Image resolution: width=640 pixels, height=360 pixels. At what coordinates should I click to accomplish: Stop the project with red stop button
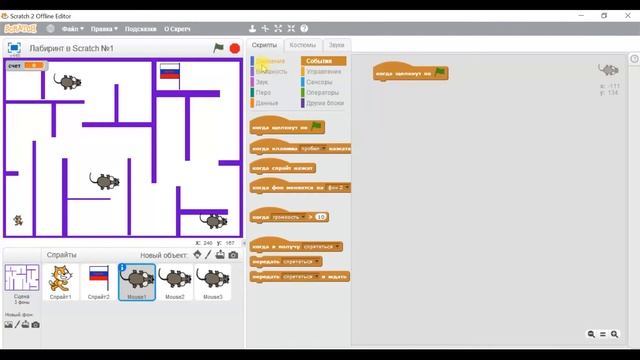pyautogui.click(x=235, y=48)
